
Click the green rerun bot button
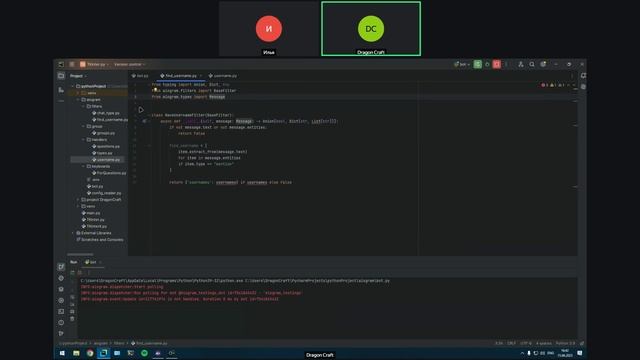[x=478, y=64]
